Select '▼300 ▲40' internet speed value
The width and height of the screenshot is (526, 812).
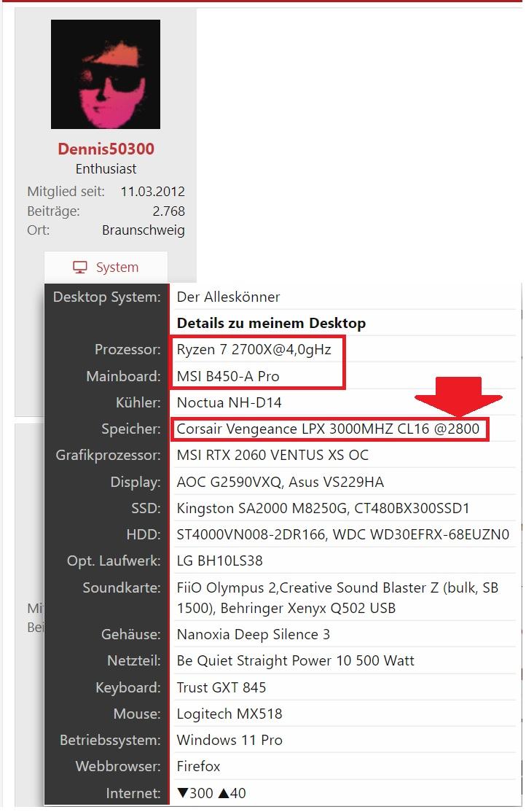(211, 793)
